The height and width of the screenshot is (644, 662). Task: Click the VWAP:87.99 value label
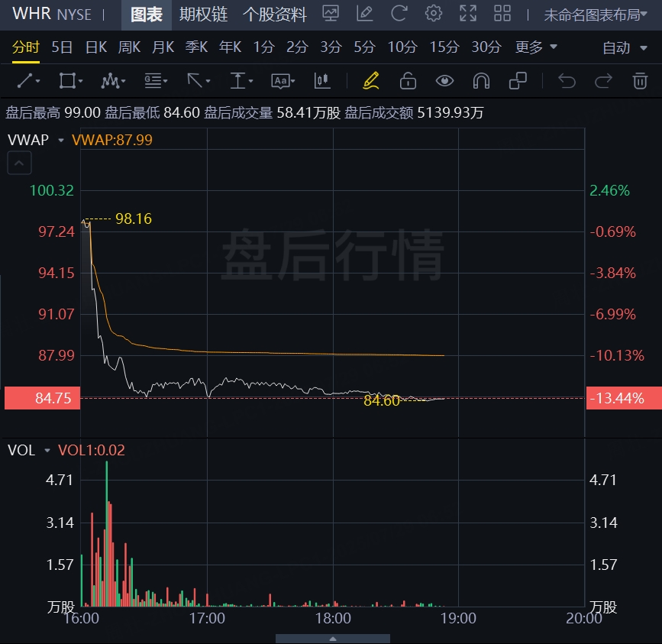click(x=112, y=140)
